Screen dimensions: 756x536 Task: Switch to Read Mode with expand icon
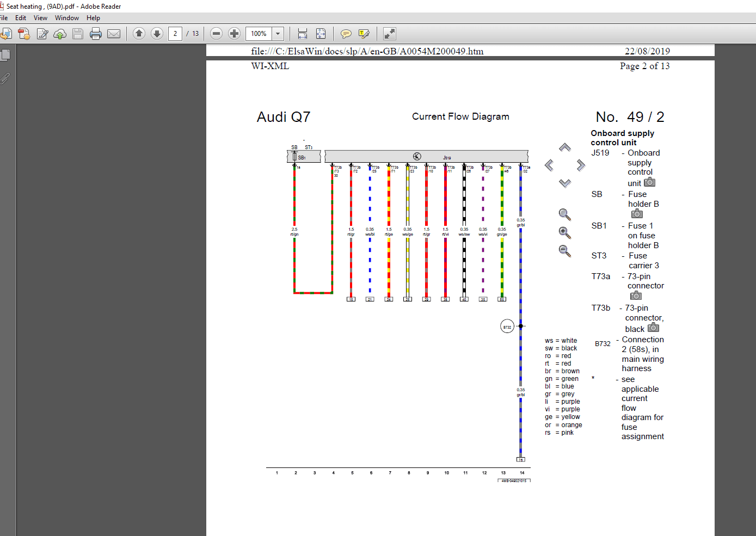coord(390,34)
